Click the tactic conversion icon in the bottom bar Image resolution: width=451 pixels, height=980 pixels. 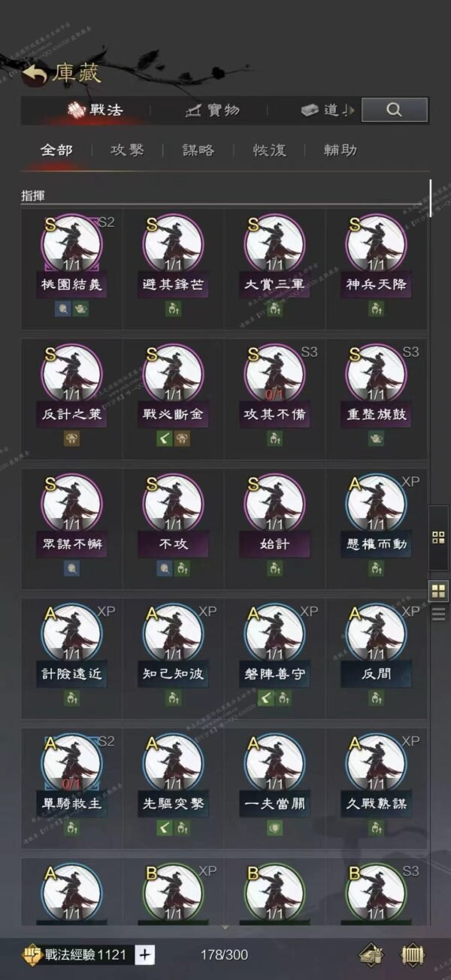[x=373, y=954]
